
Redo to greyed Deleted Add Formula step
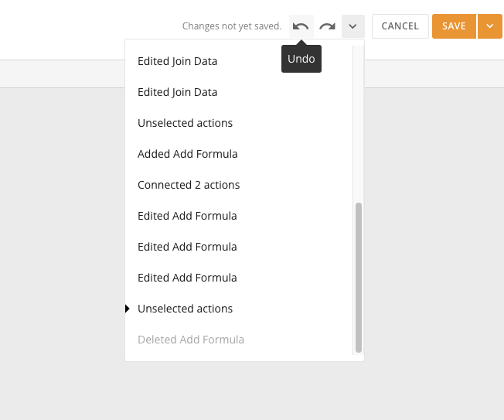point(190,340)
